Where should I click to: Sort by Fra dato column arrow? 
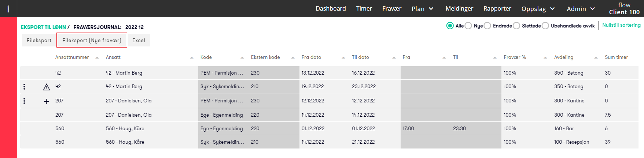(343, 58)
